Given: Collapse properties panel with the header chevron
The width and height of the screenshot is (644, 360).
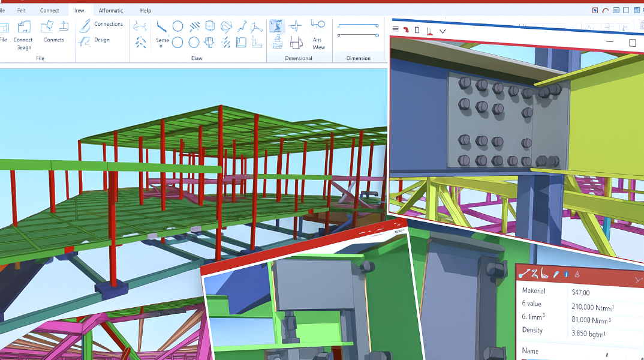Looking at the screenshot, I should 639,280.
